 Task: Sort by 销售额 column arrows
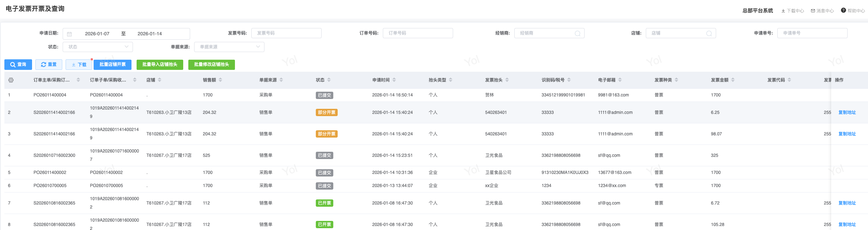tap(220, 80)
